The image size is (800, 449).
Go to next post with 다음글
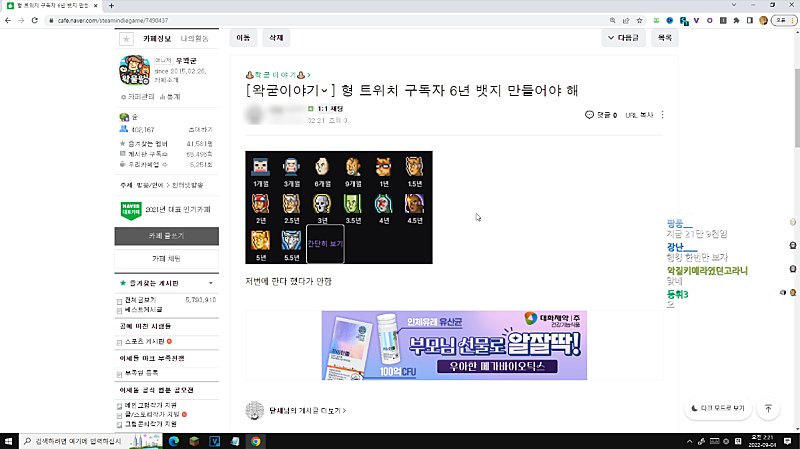623,38
